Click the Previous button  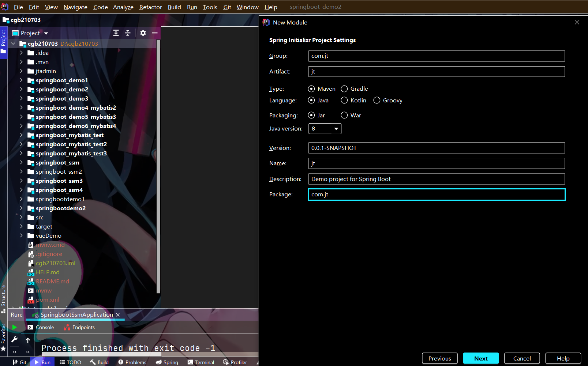pyautogui.click(x=439, y=358)
